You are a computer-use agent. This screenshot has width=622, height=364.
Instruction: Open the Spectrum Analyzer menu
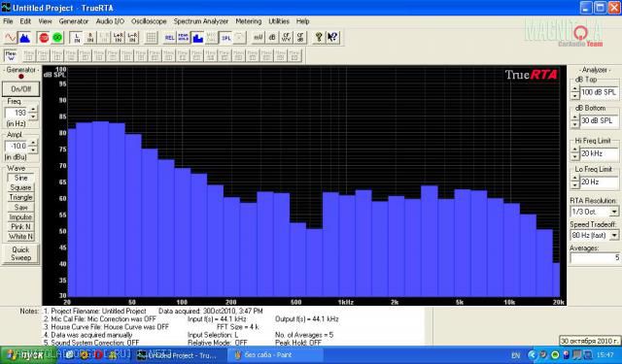(201, 21)
